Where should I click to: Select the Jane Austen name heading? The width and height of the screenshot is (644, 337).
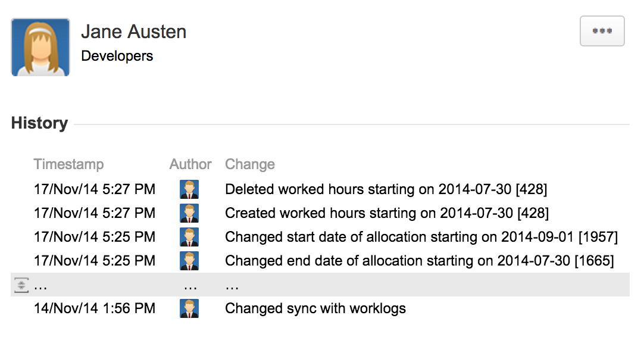click(134, 32)
